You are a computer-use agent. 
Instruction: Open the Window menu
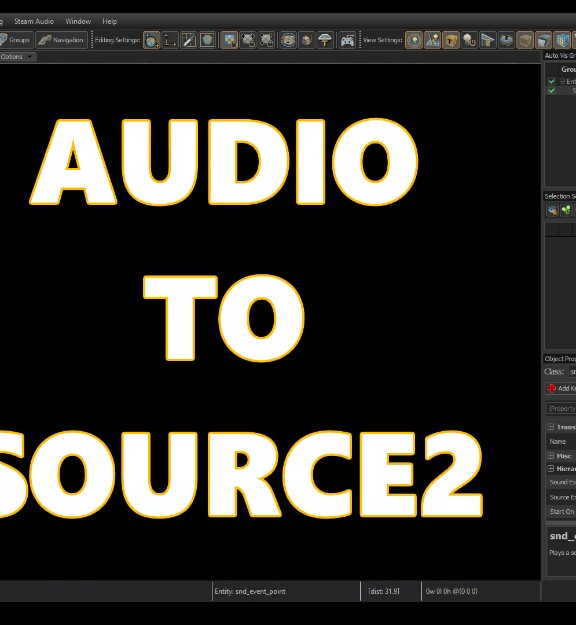click(x=78, y=22)
